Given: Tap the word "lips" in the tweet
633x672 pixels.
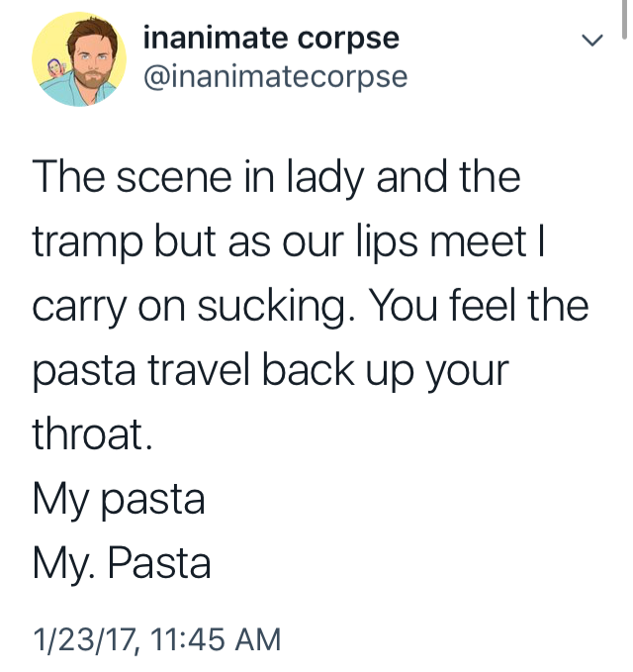Looking at the screenshot, I should pyautogui.click(x=387, y=242).
